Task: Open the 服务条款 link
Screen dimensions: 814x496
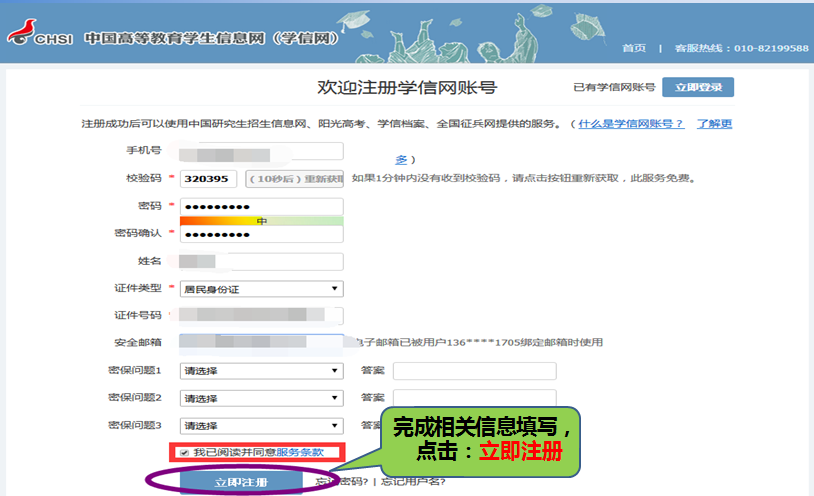Action: pyautogui.click(x=300, y=453)
